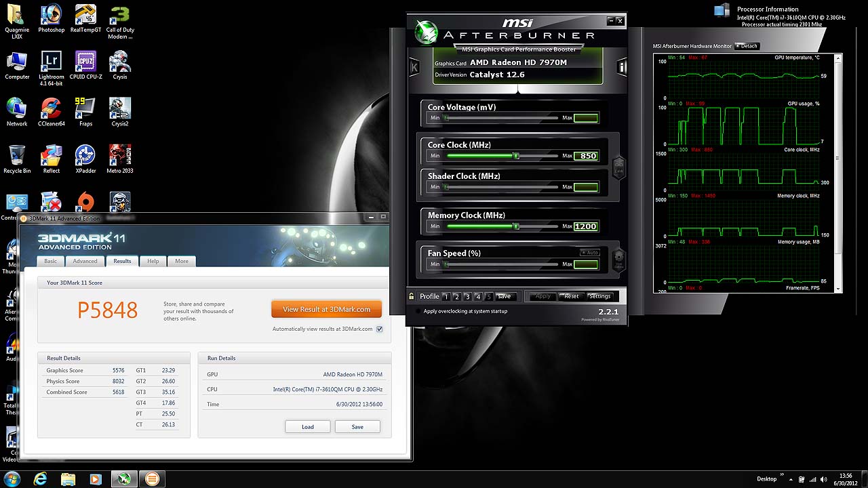Select the Origin desktop shortcut icon
This screenshot has height=488, width=868.
[x=85, y=202]
